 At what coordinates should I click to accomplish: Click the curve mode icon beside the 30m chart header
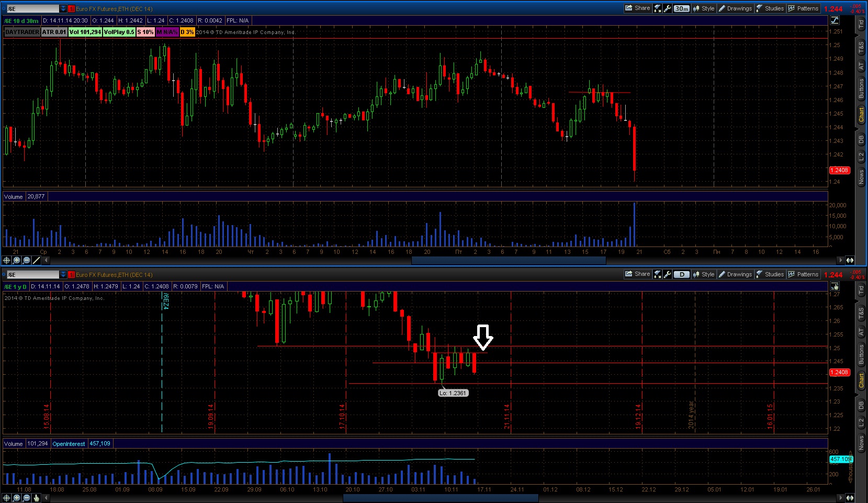(x=835, y=20)
